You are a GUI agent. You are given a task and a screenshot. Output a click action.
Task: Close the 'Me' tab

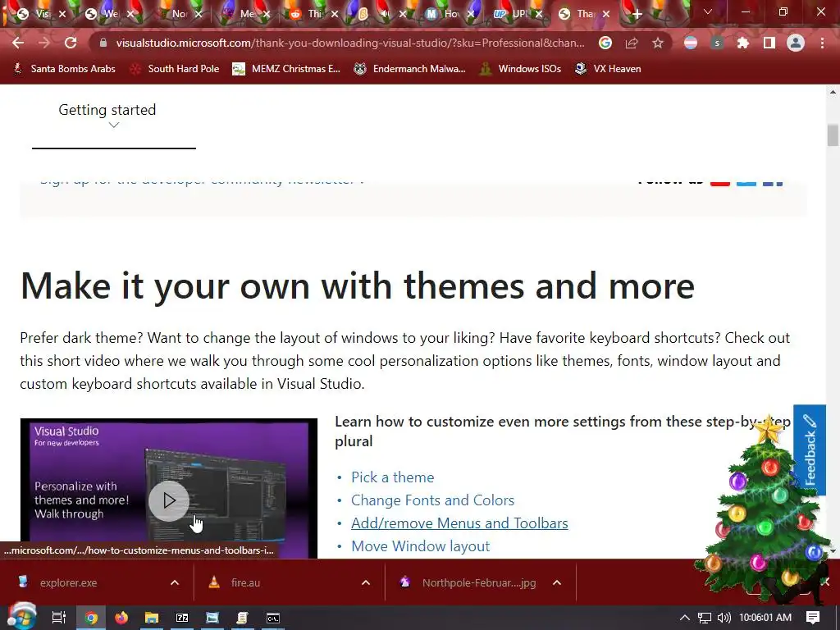[267, 14]
